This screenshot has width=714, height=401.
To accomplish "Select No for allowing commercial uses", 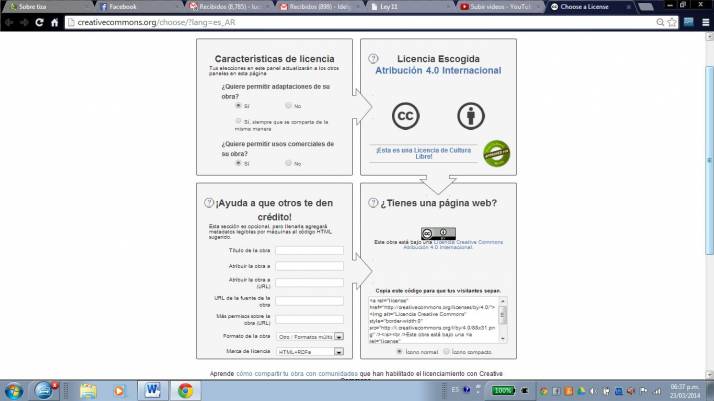I will pos(288,163).
